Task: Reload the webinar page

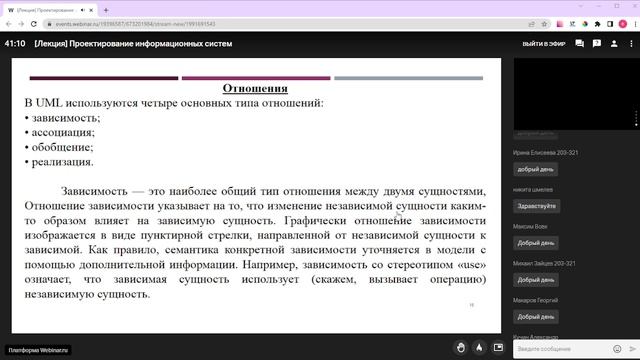Action: 34,24
